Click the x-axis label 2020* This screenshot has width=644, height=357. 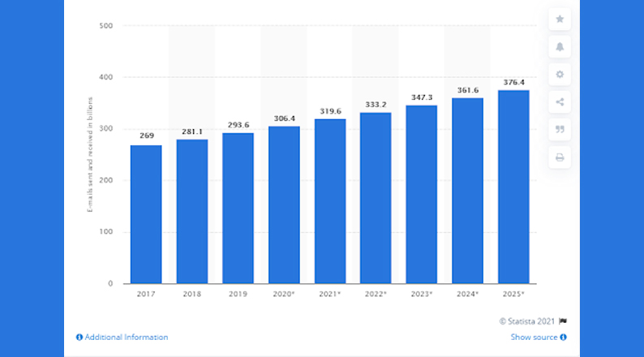click(x=284, y=295)
